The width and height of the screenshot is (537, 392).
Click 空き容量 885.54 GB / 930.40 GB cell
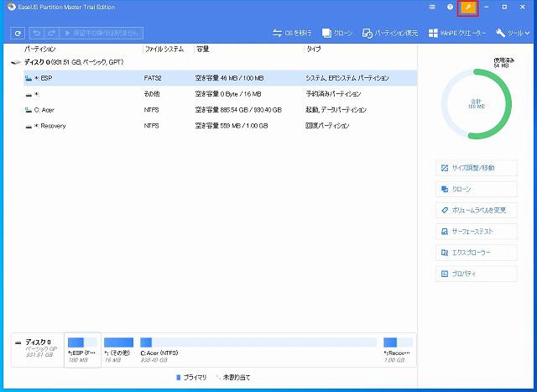click(x=238, y=110)
